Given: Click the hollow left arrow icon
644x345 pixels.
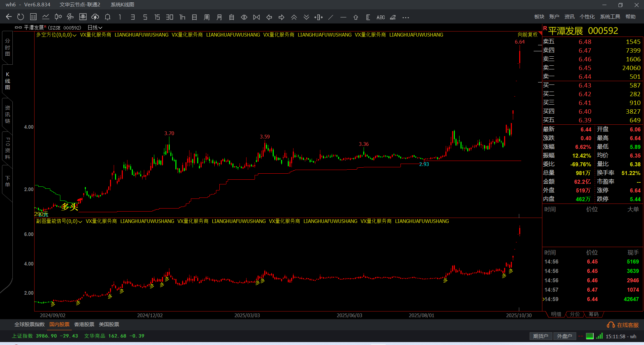Looking at the screenshot, I should click(269, 17).
